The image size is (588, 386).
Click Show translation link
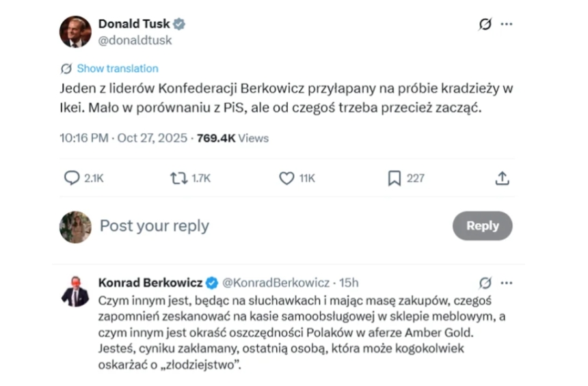coord(117,68)
